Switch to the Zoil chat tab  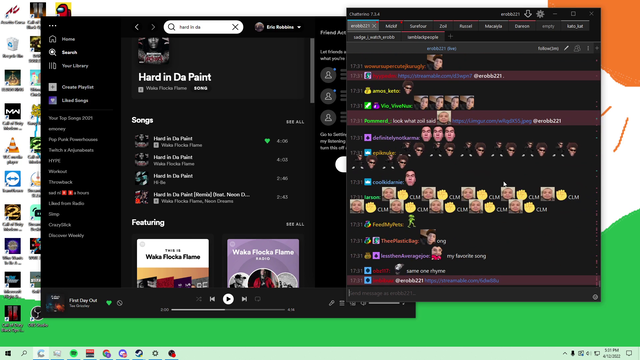tap(443, 26)
